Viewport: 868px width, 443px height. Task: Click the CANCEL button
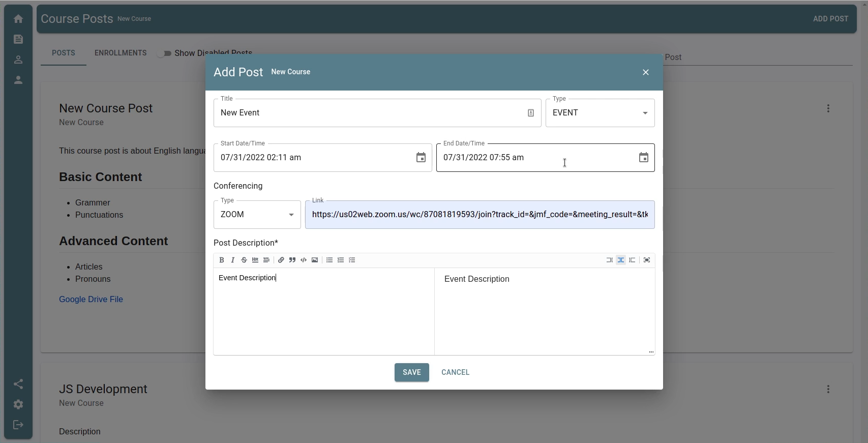tap(456, 372)
